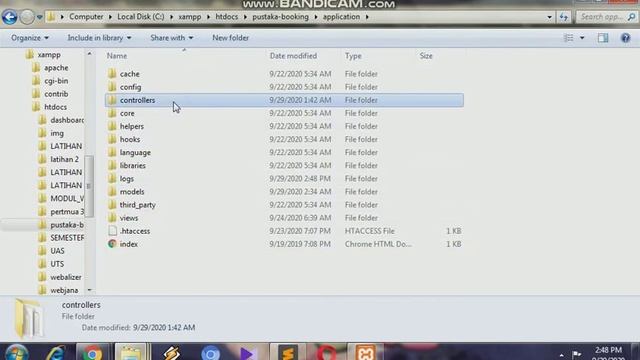The width and height of the screenshot is (640, 360).
Task: Refresh the folder view
Action: pyautogui.click(x=564, y=17)
